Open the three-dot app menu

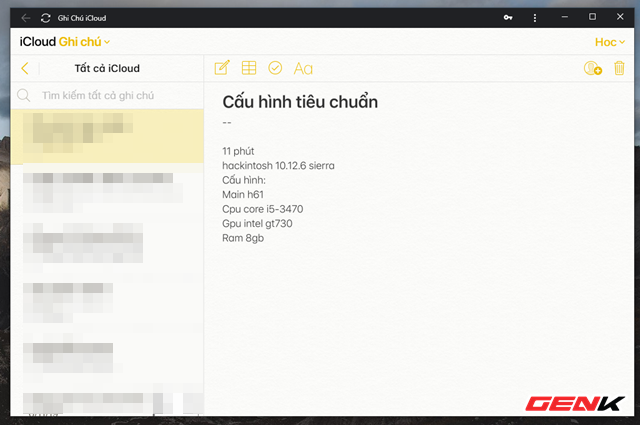(535, 18)
